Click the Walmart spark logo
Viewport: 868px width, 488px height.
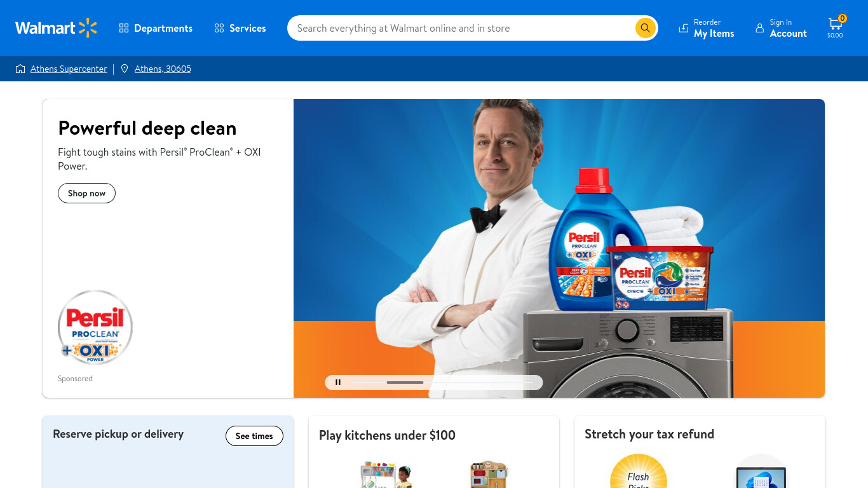88,28
